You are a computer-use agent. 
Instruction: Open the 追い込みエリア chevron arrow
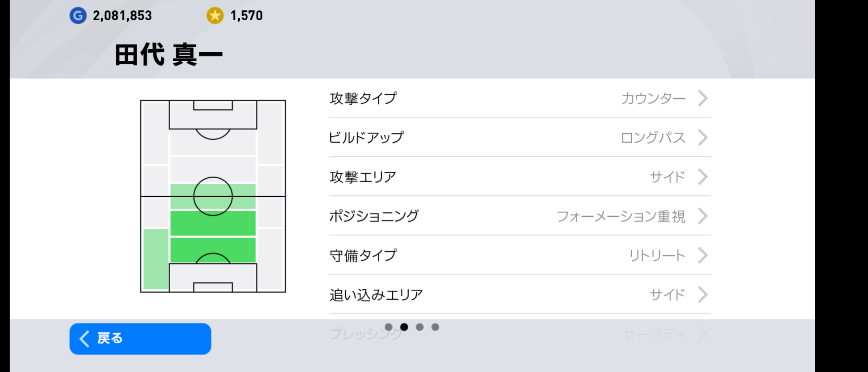point(703,295)
